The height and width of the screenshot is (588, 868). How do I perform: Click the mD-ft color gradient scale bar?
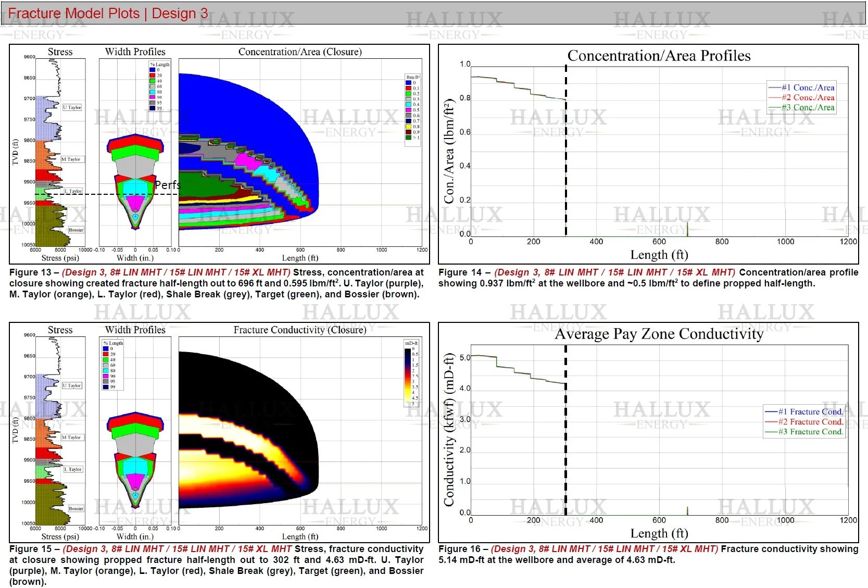tap(408, 376)
